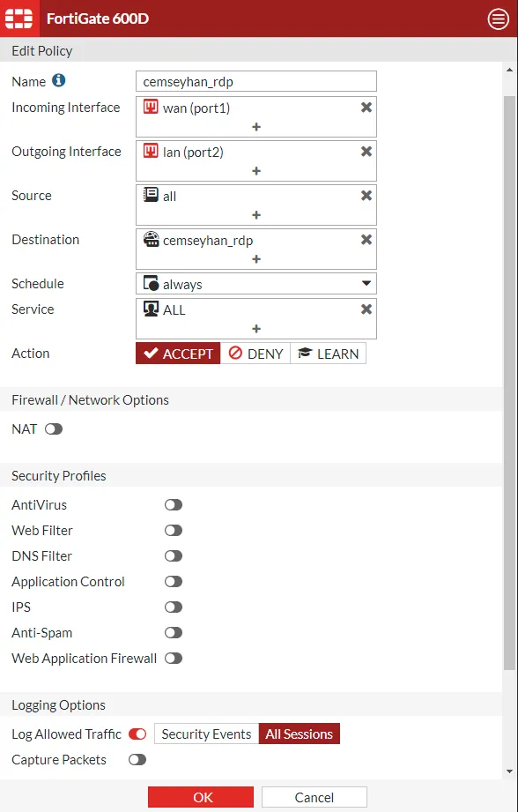Cancel the policy edit
Image resolution: width=518 pixels, height=812 pixels.
click(314, 797)
